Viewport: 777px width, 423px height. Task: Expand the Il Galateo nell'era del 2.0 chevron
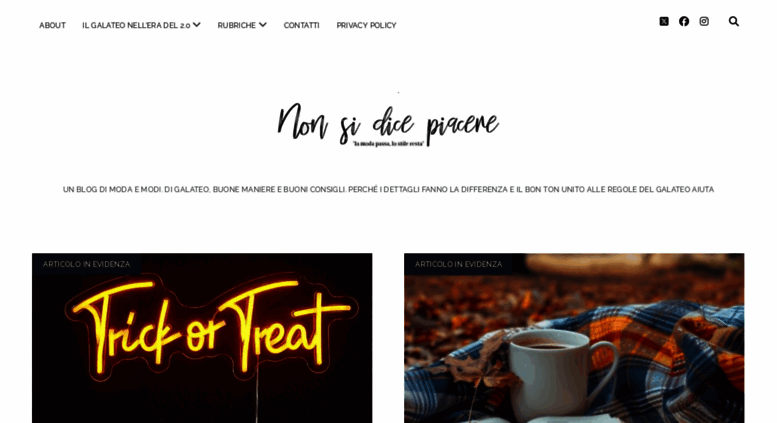pyautogui.click(x=197, y=25)
